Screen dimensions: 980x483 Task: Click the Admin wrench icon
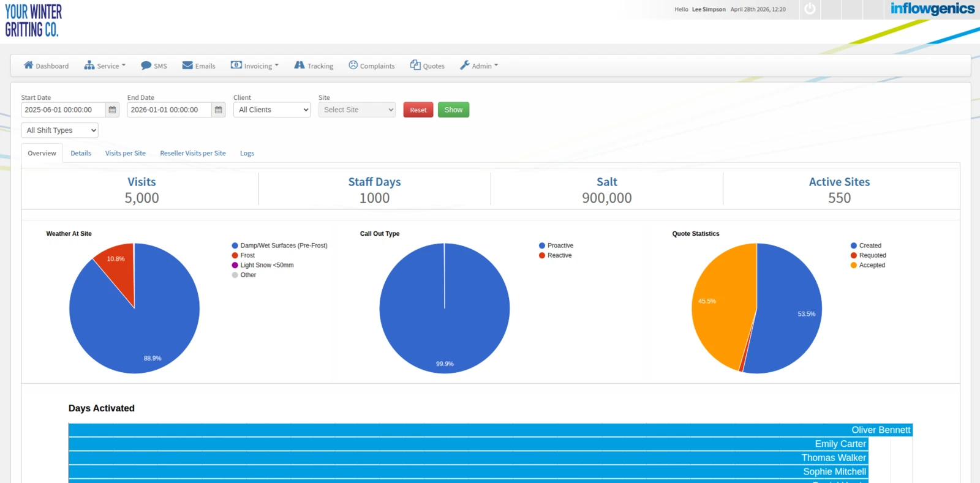pyautogui.click(x=465, y=65)
